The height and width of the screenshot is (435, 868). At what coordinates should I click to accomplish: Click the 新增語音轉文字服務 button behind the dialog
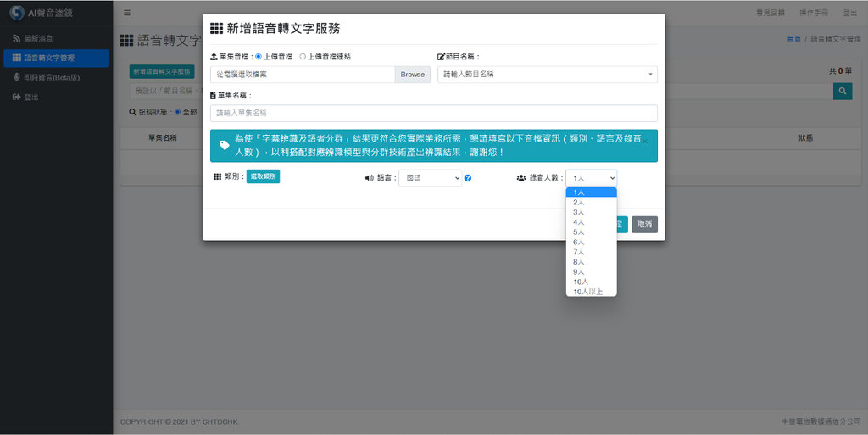tap(162, 71)
